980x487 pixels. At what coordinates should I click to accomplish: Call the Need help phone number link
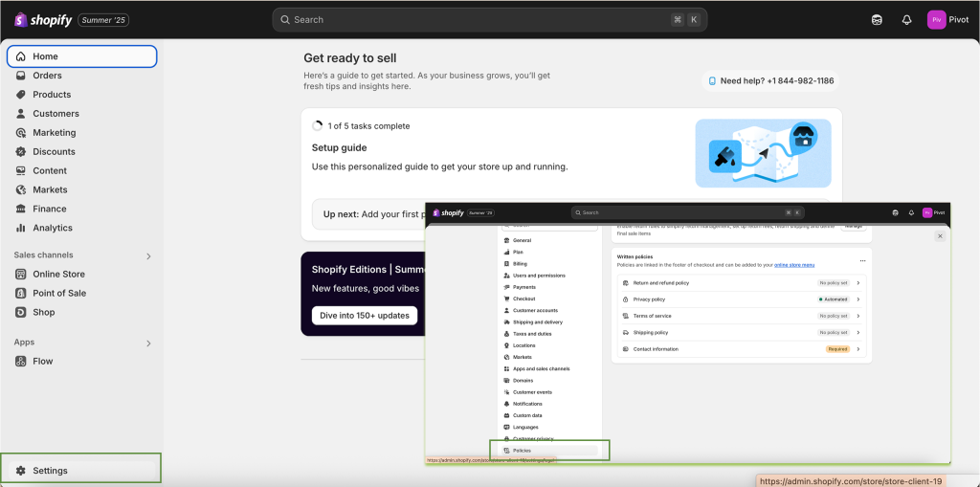770,81
